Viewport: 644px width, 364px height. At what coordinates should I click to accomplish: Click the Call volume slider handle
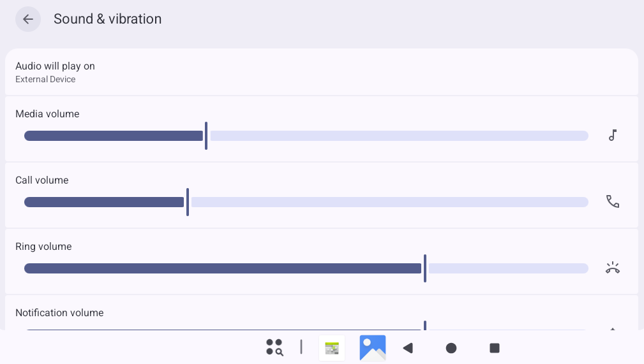188,202
